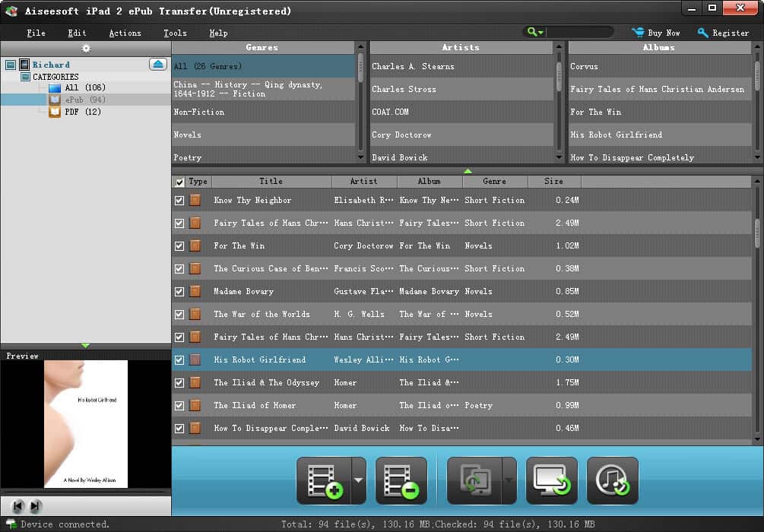Uncheck the His Robot Girlfriend checkbox

click(179, 359)
